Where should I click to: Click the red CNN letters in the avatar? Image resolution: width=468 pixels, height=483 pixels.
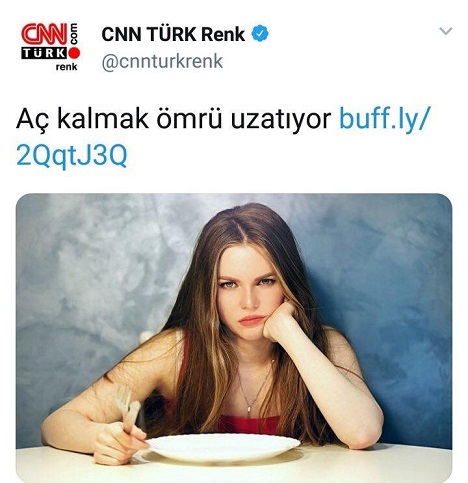pos(44,34)
